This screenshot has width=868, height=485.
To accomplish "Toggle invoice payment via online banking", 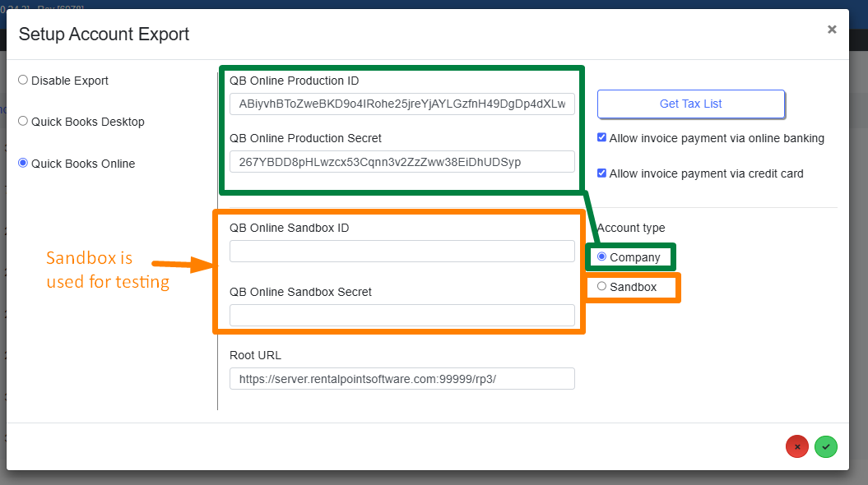I will click(601, 138).
